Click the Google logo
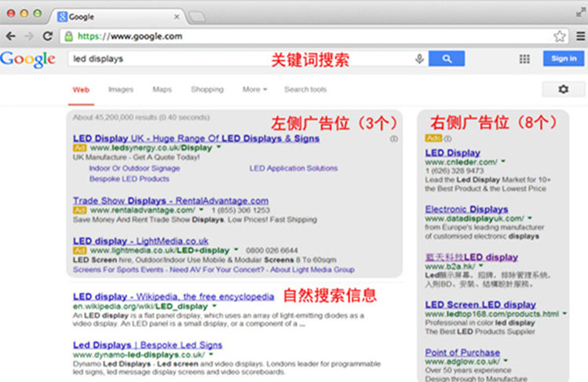This screenshot has height=382, width=588. coord(27,60)
